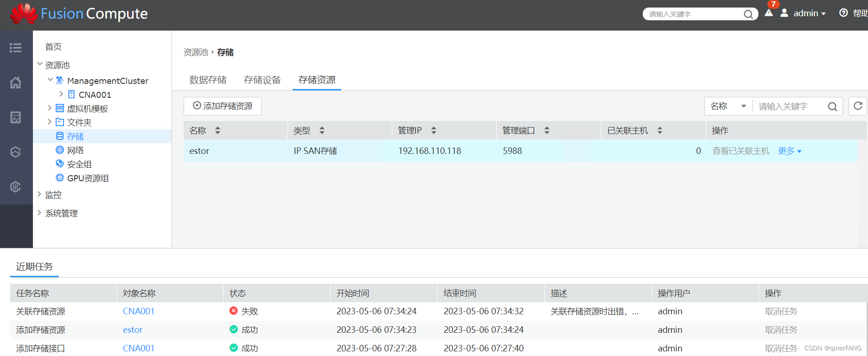Collapse the 资源池 tree node

click(x=40, y=64)
